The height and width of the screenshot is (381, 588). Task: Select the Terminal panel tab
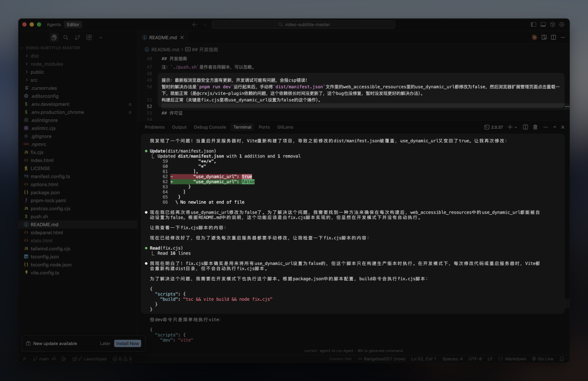tap(242, 127)
